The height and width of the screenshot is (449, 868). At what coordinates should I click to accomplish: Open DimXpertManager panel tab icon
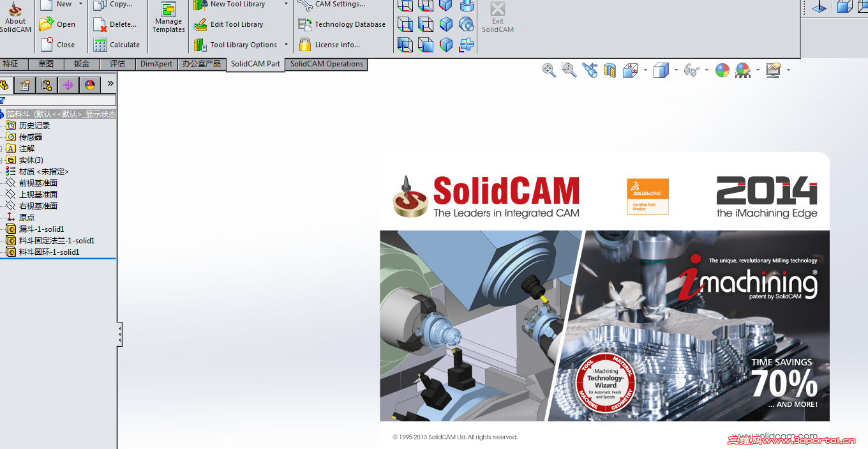click(68, 85)
